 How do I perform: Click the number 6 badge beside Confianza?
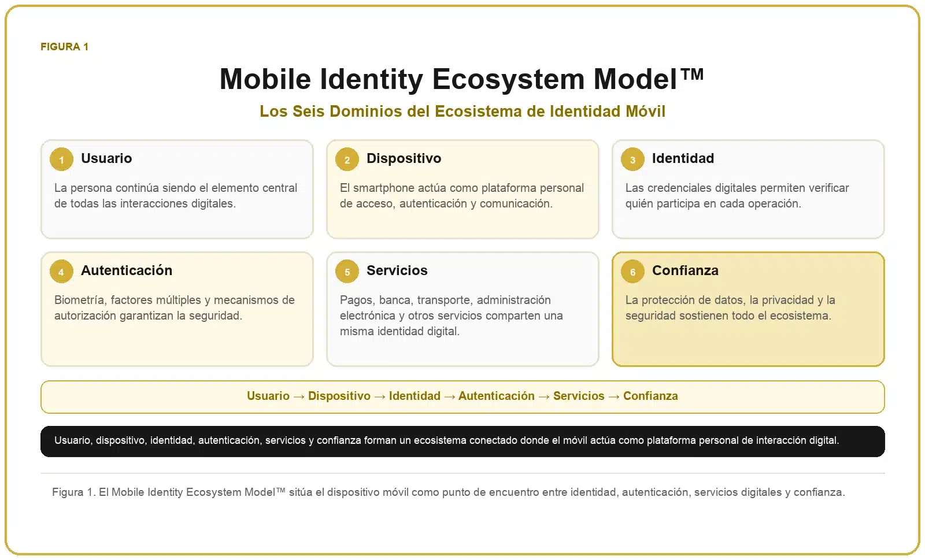click(632, 272)
